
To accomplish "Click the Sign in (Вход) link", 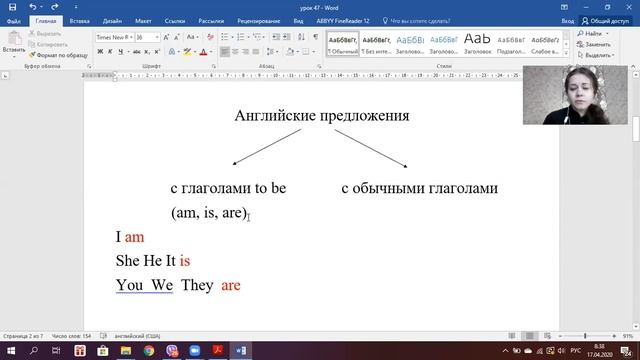I will [x=567, y=21].
